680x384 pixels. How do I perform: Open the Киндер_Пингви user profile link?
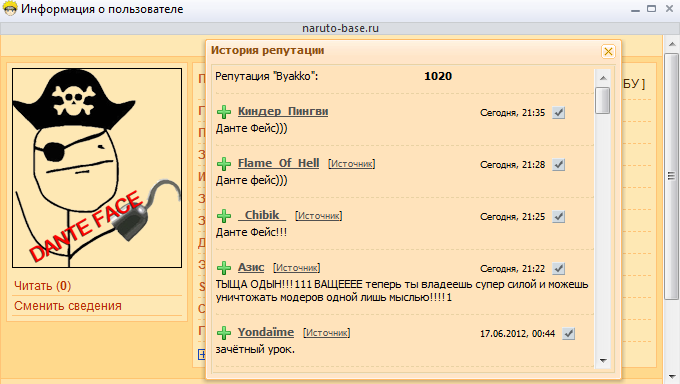283,112
